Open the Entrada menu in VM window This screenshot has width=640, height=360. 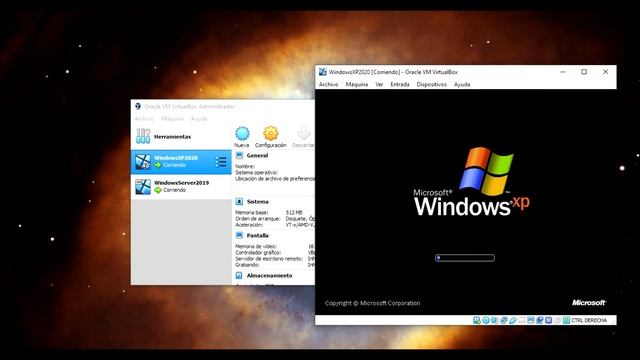coord(400,84)
